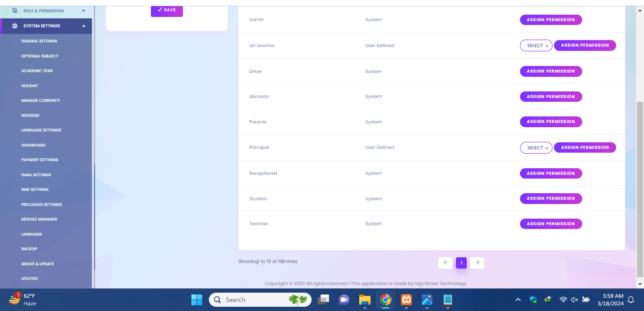Click the System Settings gear icon
Viewport: 644px width, 311px height.
(x=15, y=26)
